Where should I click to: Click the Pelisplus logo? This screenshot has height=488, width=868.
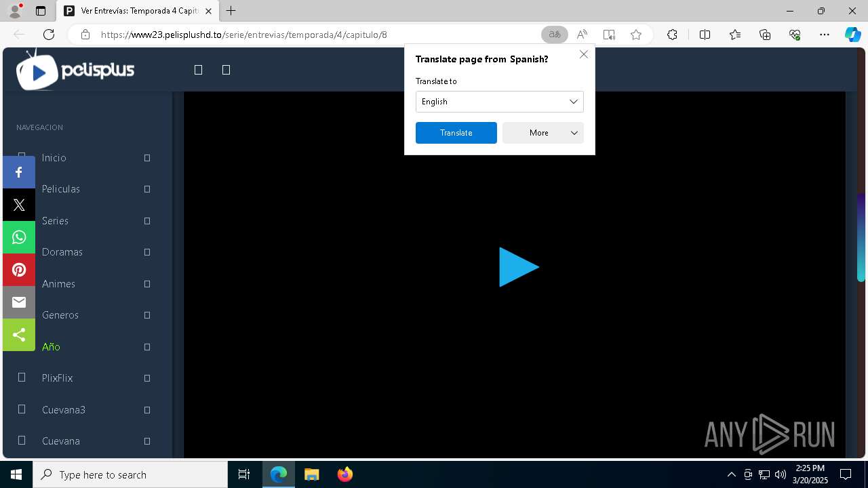75,70
